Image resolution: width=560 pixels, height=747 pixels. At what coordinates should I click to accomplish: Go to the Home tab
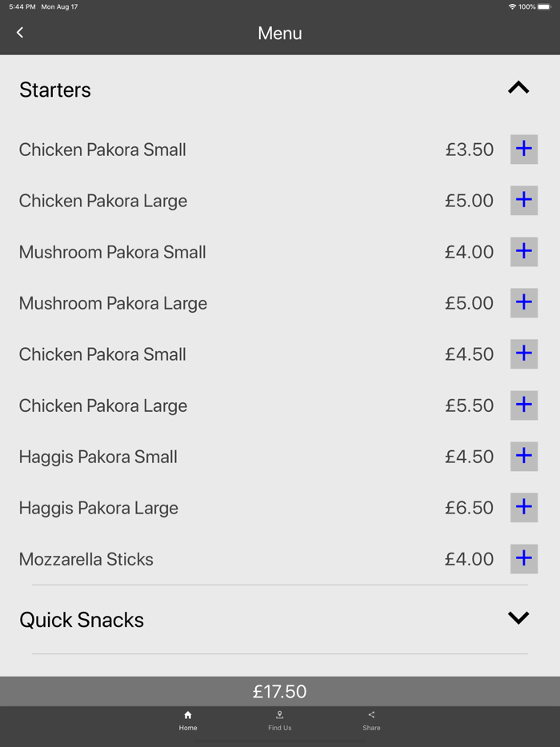[x=188, y=721]
